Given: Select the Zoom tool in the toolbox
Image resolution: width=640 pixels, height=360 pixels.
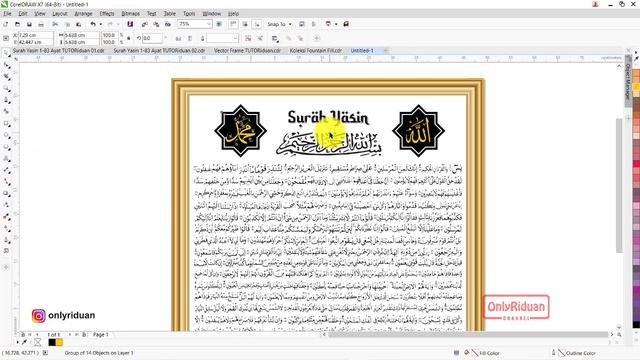Looking at the screenshot, I should [x=6, y=88].
